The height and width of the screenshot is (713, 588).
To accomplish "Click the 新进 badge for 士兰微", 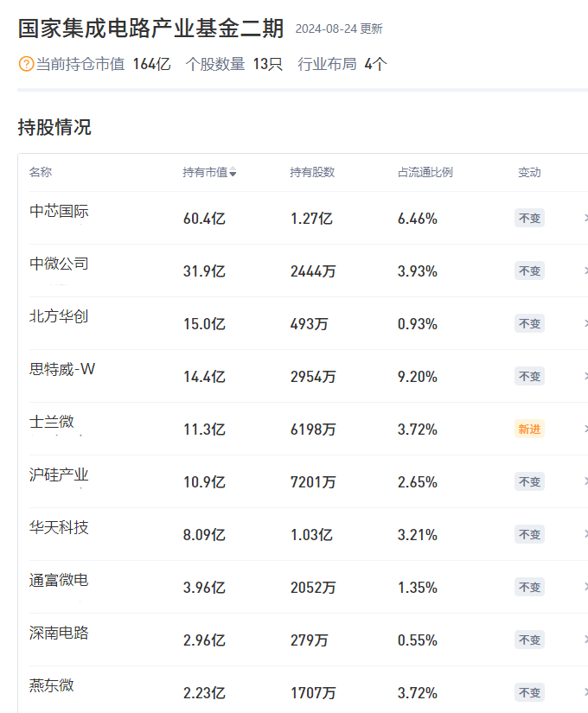I will tap(529, 429).
